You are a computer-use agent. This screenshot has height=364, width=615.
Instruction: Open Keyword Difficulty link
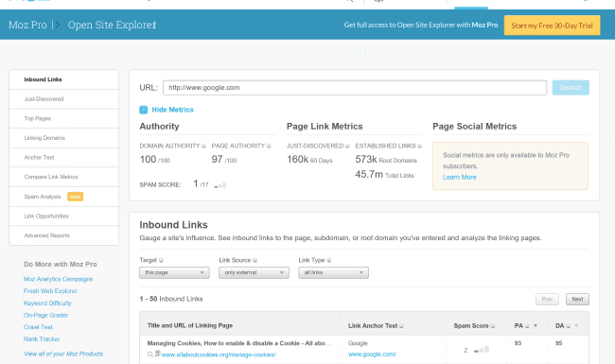47,303
